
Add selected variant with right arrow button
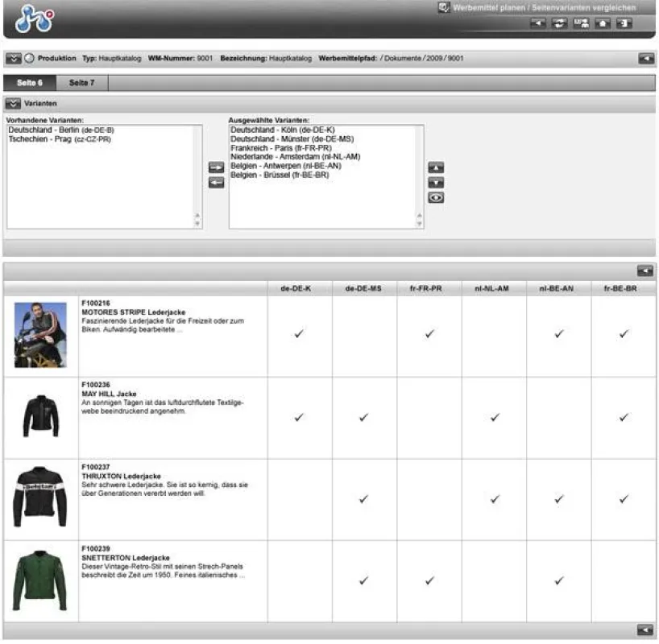(217, 167)
